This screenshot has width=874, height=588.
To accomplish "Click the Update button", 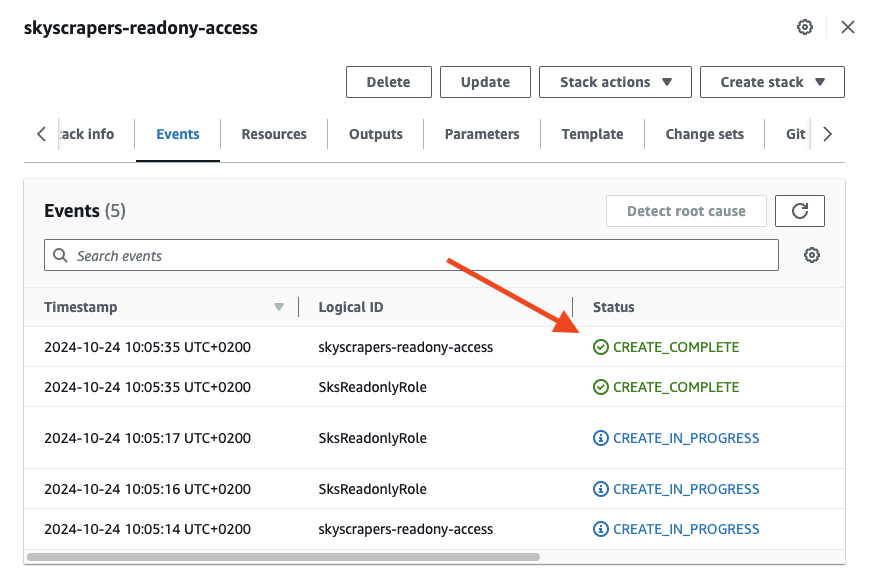I will (x=485, y=82).
